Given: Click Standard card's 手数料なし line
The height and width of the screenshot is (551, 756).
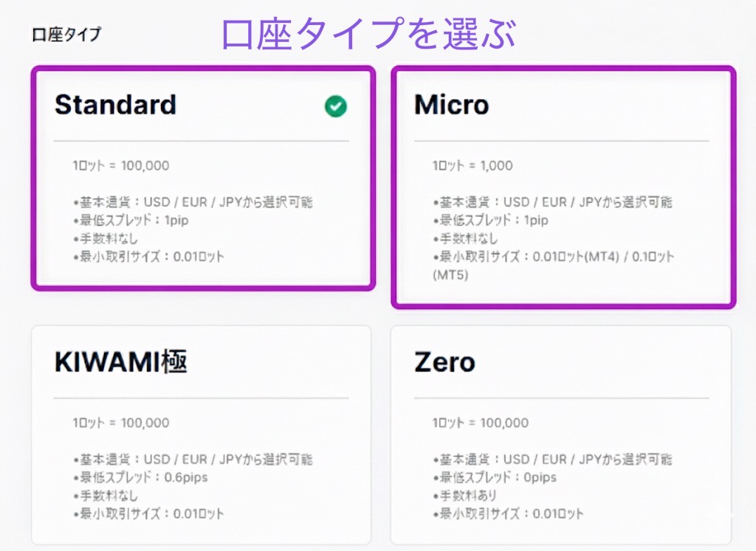Looking at the screenshot, I should [106, 239].
